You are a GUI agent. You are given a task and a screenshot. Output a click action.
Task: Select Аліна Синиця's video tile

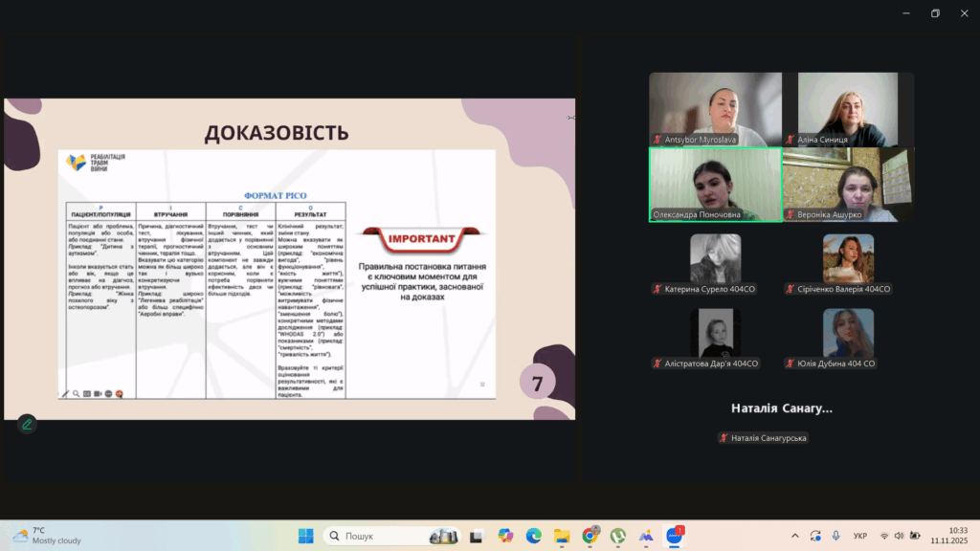tap(848, 108)
